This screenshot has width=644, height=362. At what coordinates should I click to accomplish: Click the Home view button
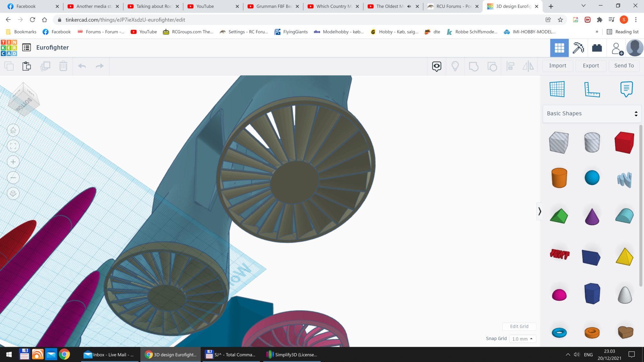[x=13, y=130]
